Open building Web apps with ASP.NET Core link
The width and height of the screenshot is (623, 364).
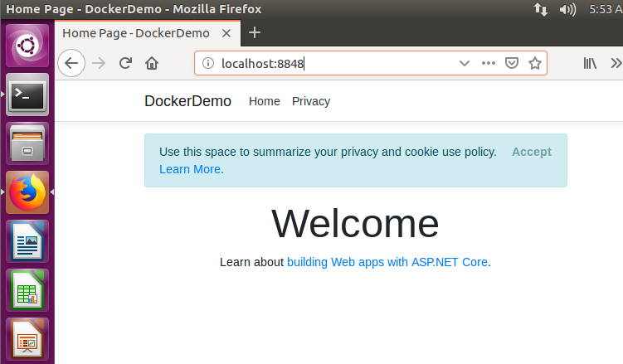click(387, 262)
